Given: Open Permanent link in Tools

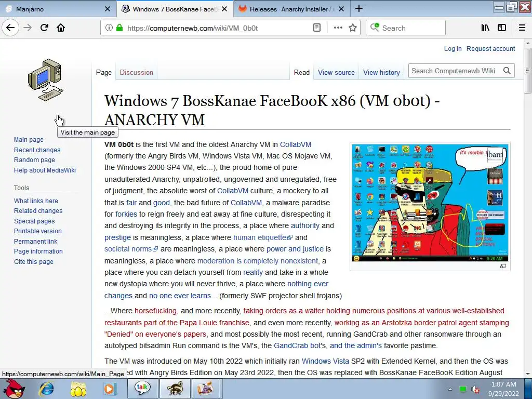Looking at the screenshot, I should coord(36,241).
